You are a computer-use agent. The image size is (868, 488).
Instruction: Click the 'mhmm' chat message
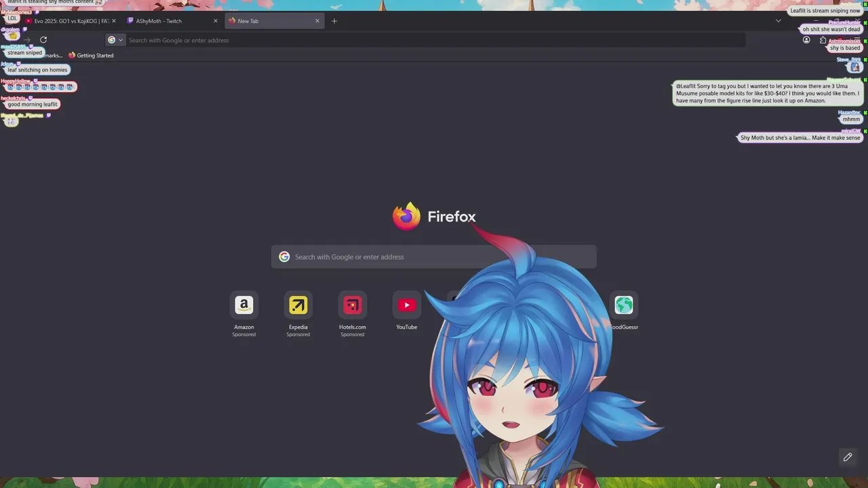pos(851,119)
